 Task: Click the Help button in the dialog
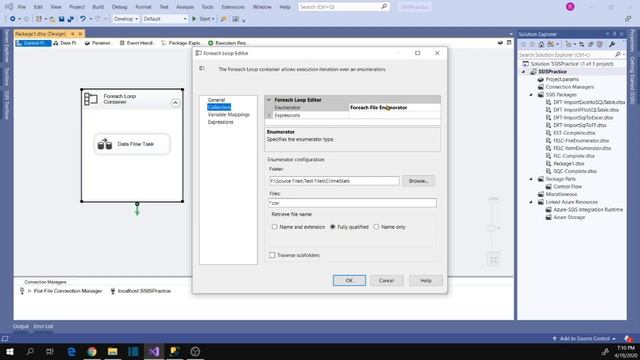(426, 280)
